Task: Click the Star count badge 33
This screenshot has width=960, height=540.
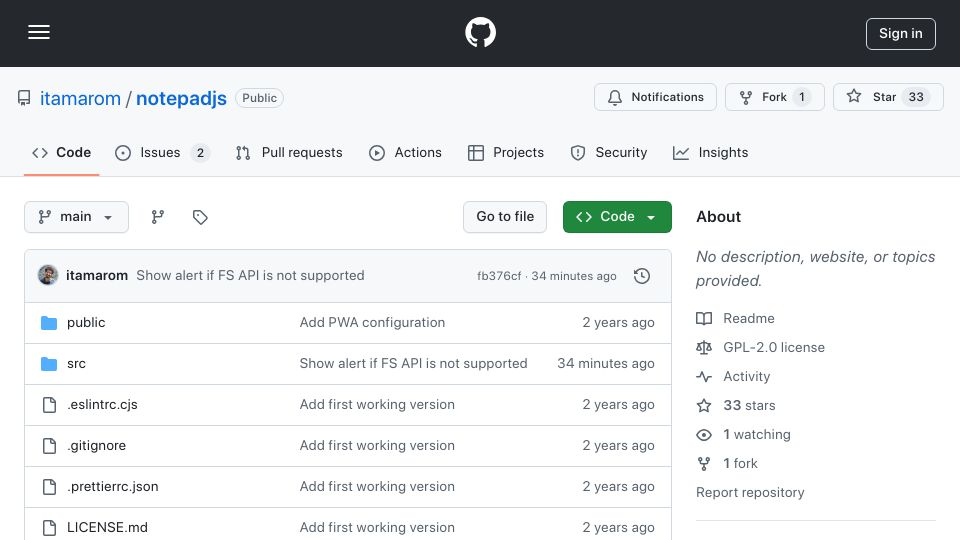Action: (916, 97)
